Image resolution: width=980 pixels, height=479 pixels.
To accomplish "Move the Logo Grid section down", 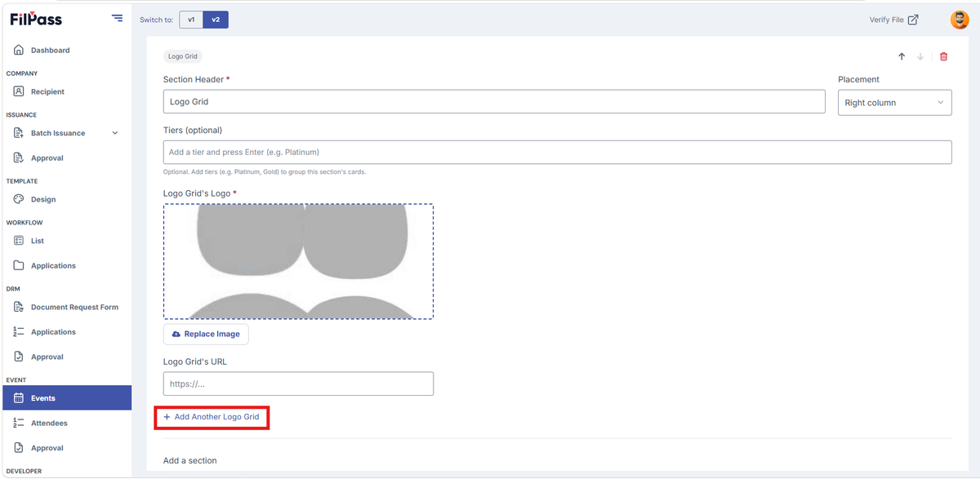I will (920, 57).
